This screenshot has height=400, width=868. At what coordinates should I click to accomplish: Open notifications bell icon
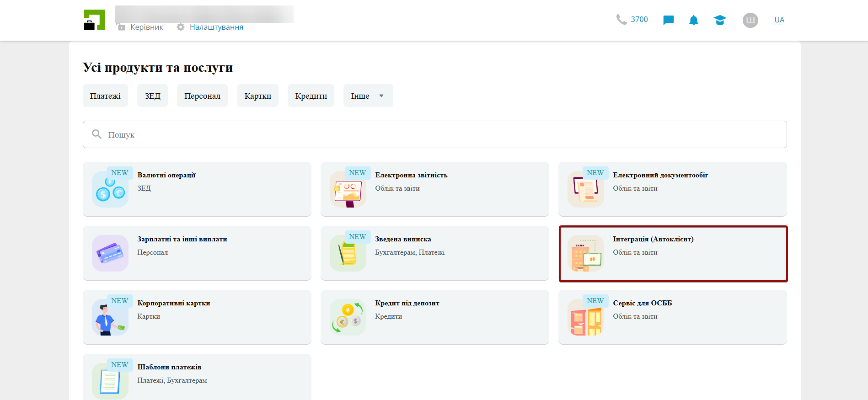pos(693,20)
